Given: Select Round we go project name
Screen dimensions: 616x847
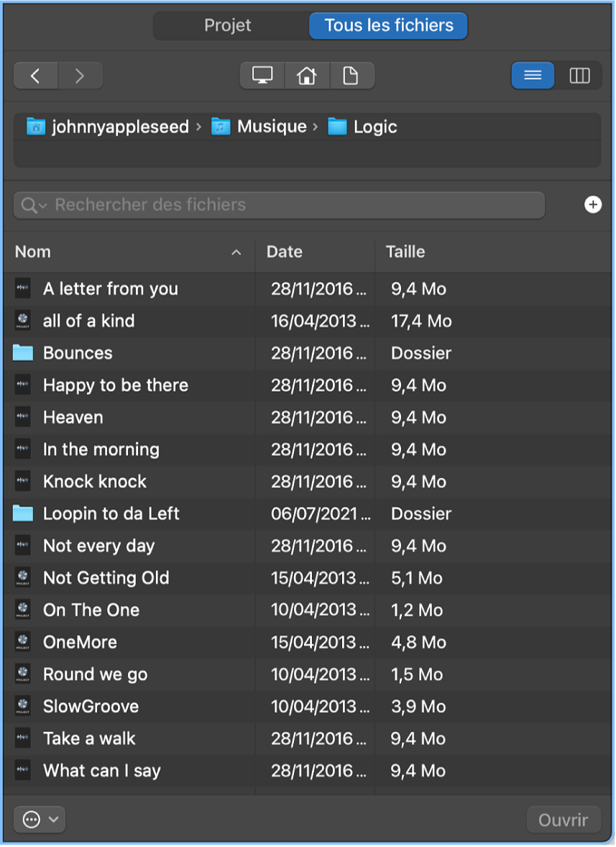Looking at the screenshot, I should [x=95, y=674].
